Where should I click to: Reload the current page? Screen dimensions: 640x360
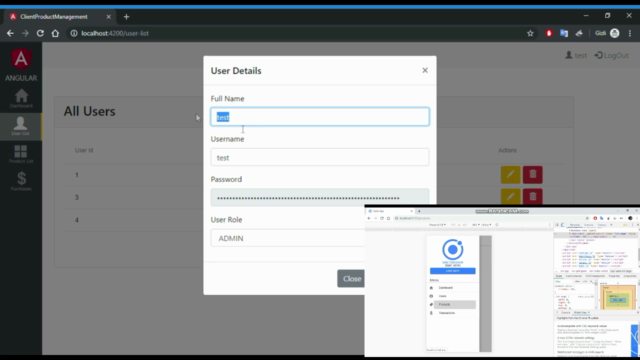[x=40, y=33]
